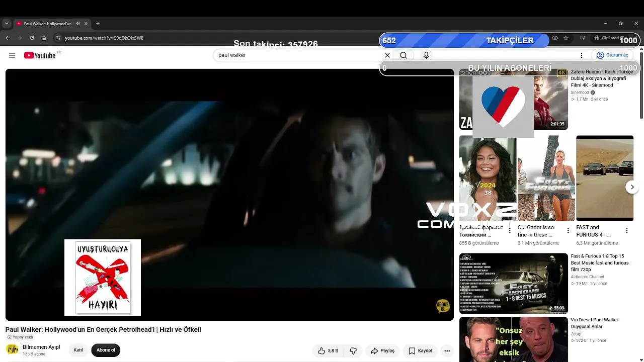Go back with the browser back arrow

pos(8,38)
